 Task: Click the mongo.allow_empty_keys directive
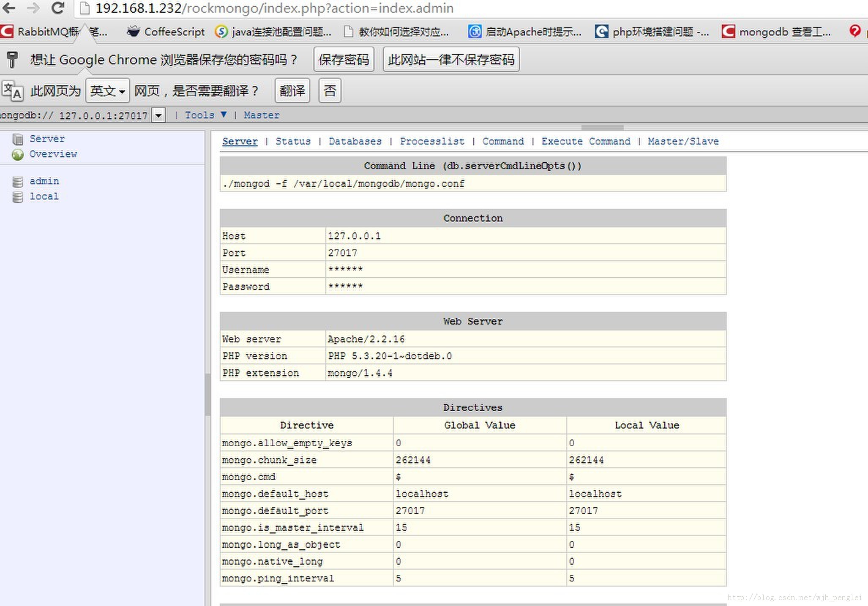pos(287,443)
